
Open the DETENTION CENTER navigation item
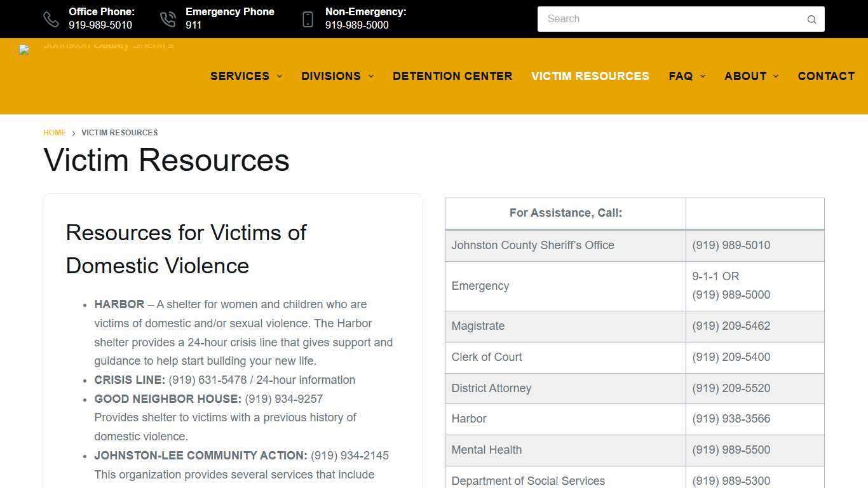(x=452, y=76)
